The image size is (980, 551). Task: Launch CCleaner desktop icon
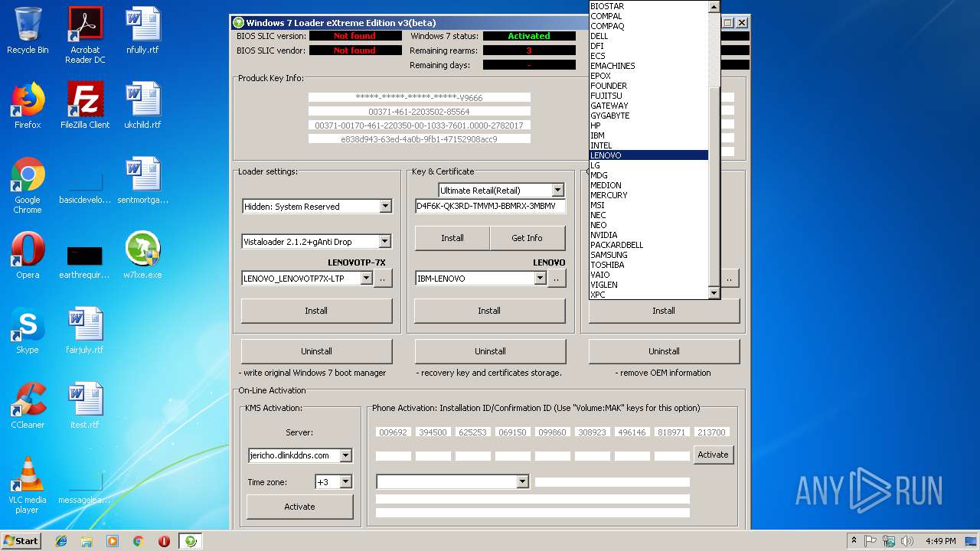point(28,406)
